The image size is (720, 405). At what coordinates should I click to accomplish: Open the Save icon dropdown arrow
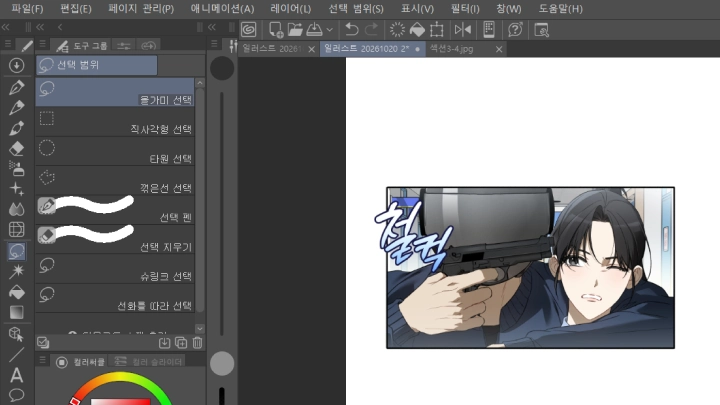pos(330,30)
